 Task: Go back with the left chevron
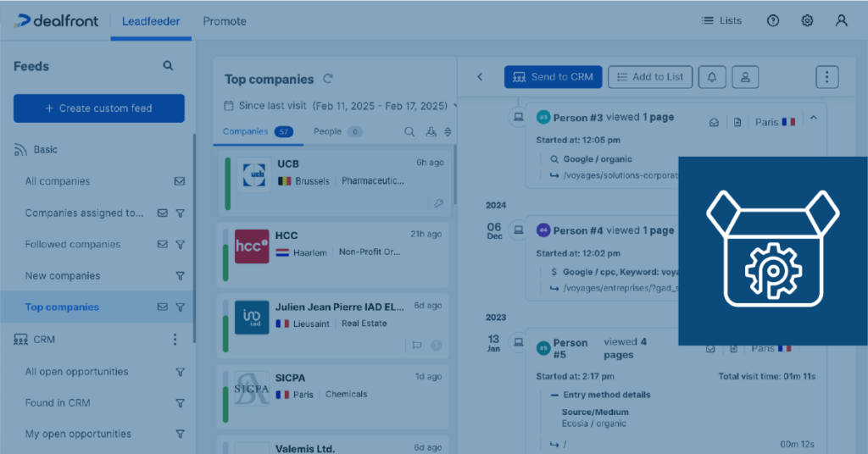click(x=480, y=77)
